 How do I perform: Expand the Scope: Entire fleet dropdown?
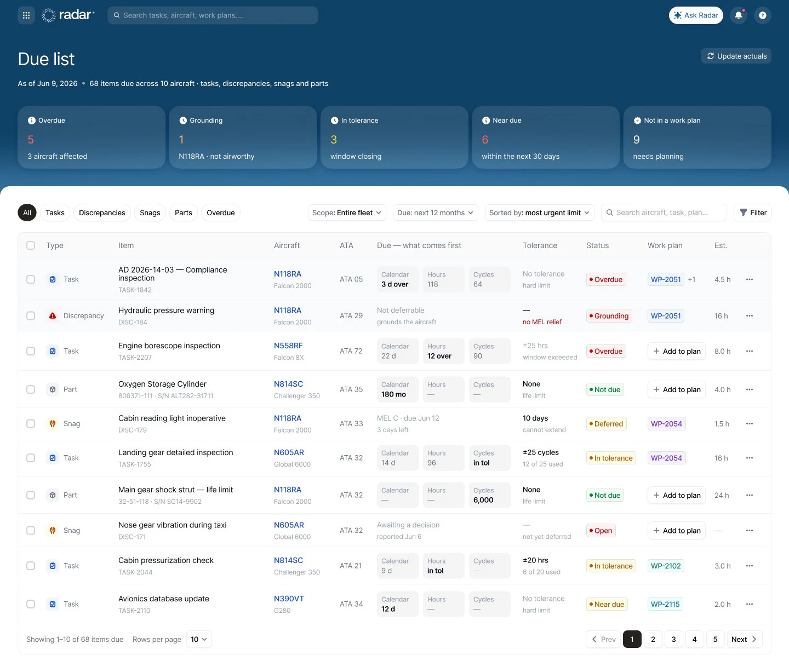tap(347, 212)
